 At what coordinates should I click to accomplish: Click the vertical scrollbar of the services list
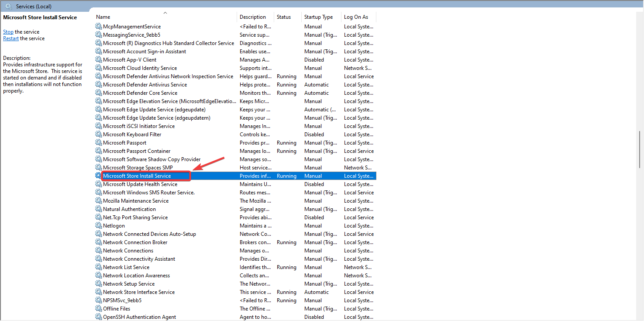point(640,148)
